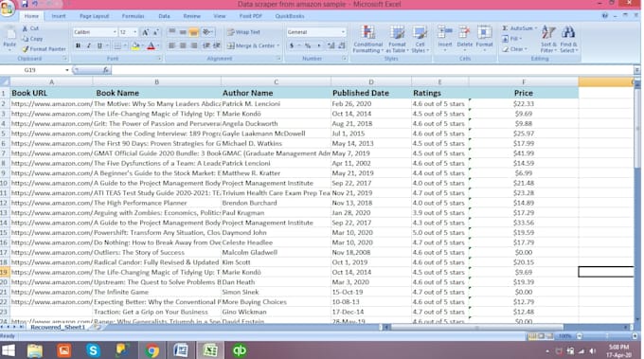Viewport: 644px width, 359px height.
Task: Save workbook from Quick Access Toolbar
Action: click(25, 4)
